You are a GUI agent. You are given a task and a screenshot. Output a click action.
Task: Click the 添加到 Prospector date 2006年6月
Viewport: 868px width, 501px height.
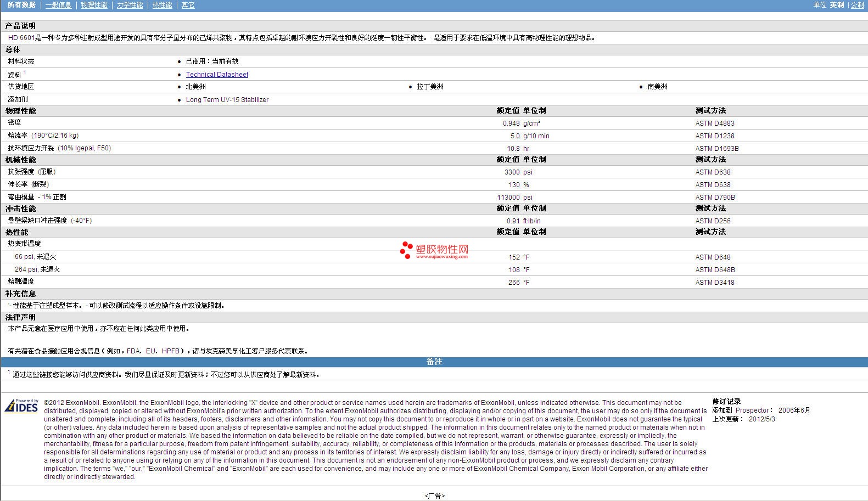tap(794, 410)
